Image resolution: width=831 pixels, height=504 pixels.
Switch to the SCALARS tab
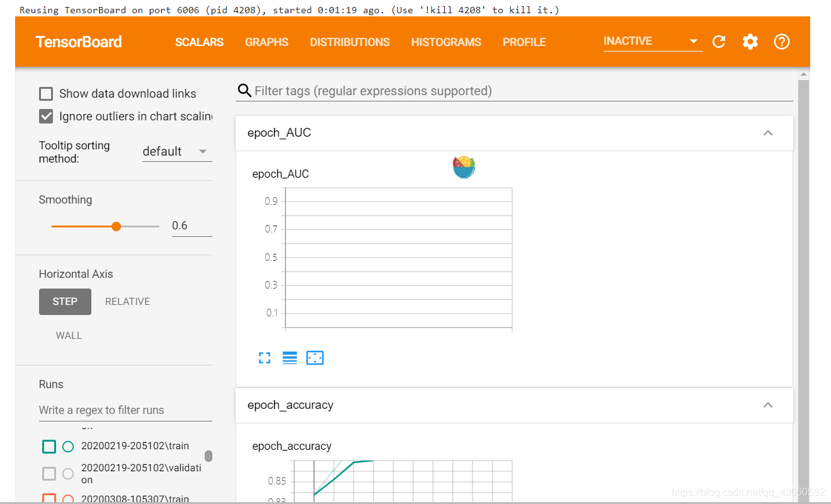tap(199, 42)
